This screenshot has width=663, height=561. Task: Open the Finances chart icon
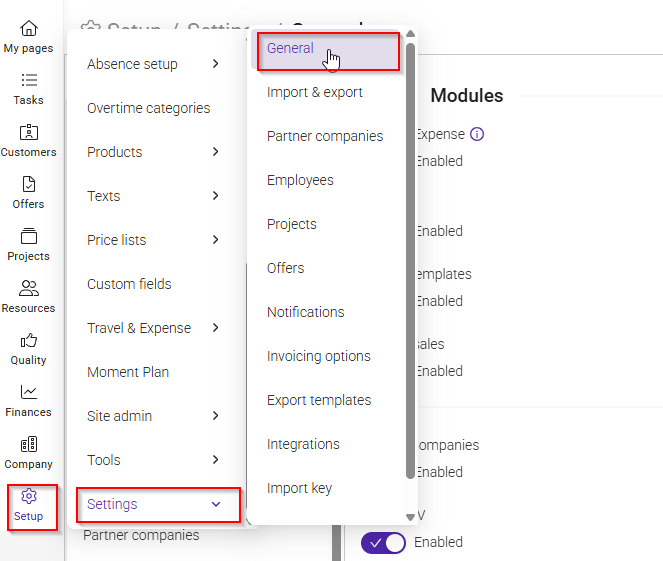(x=29, y=392)
